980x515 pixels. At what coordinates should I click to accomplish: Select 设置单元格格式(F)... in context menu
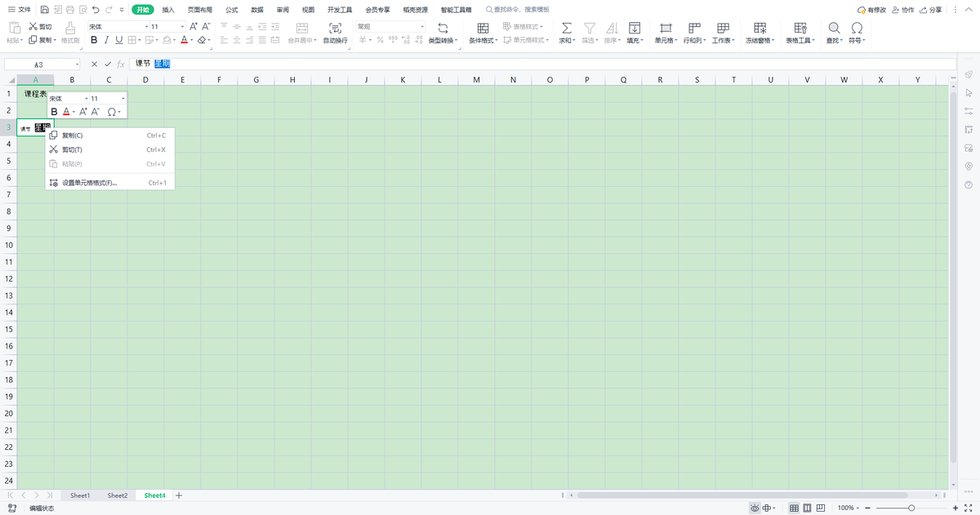pyautogui.click(x=89, y=183)
